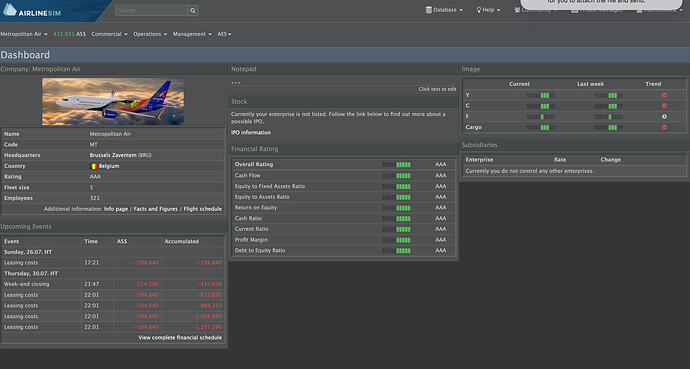Select the Leasing costs row at 17:21
Screen dimensions: 690x369
113,263
